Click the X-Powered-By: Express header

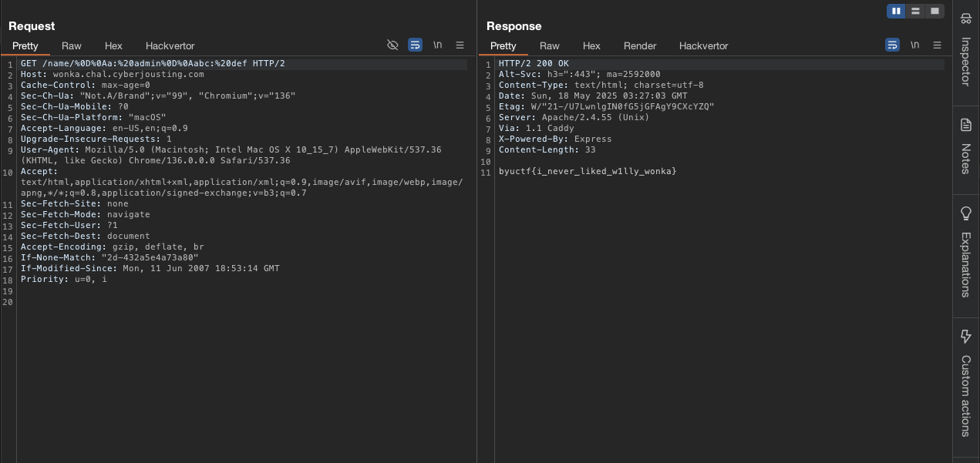[x=555, y=139]
